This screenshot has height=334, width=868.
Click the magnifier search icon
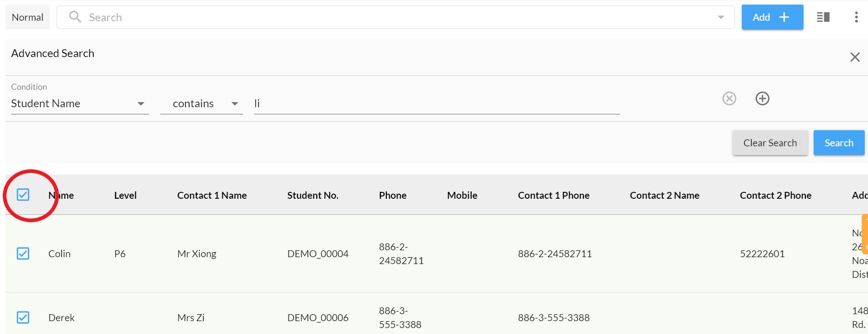pyautogui.click(x=75, y=17)
